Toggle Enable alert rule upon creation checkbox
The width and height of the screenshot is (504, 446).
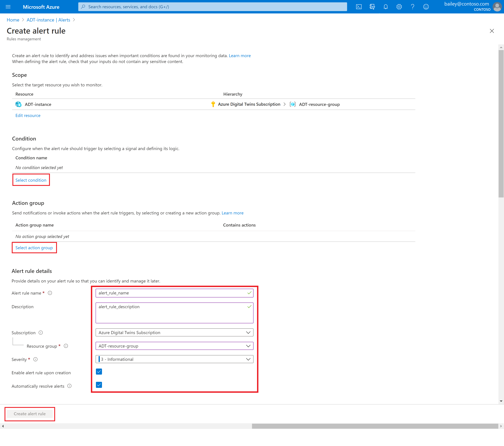click(99, 372)
